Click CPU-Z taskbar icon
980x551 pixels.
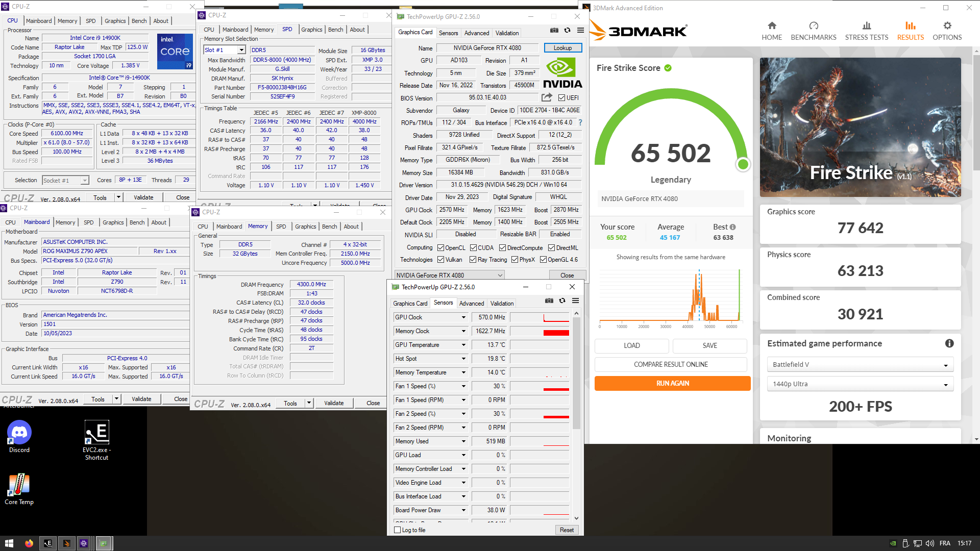coord(84,543)
